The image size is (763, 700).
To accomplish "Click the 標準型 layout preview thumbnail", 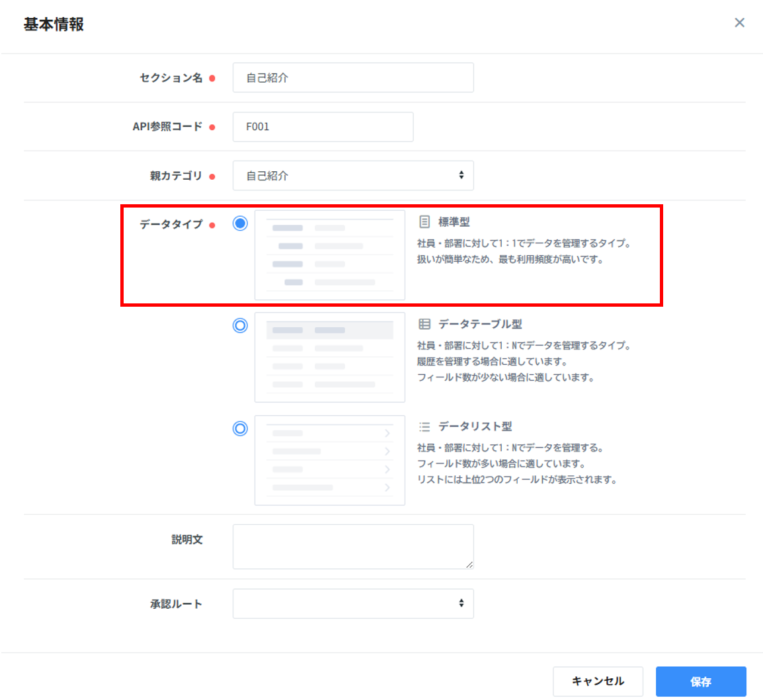I will (x=329, y=255).
